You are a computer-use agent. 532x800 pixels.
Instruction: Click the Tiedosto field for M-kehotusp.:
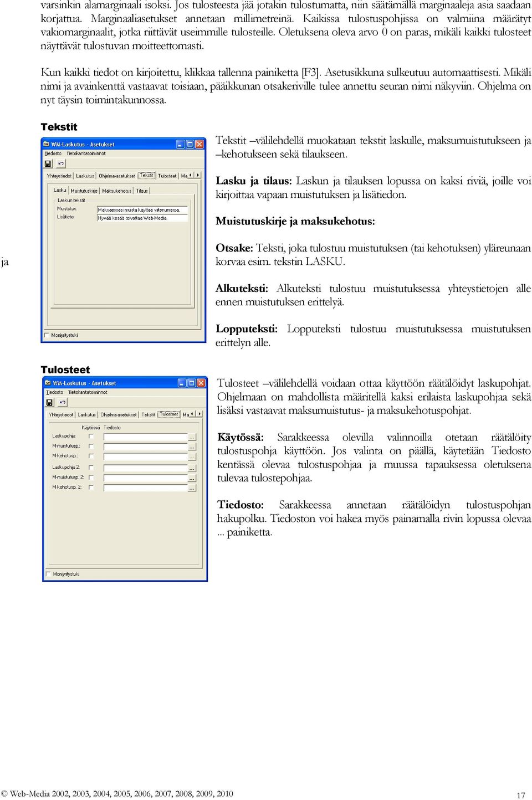(146, 457)
